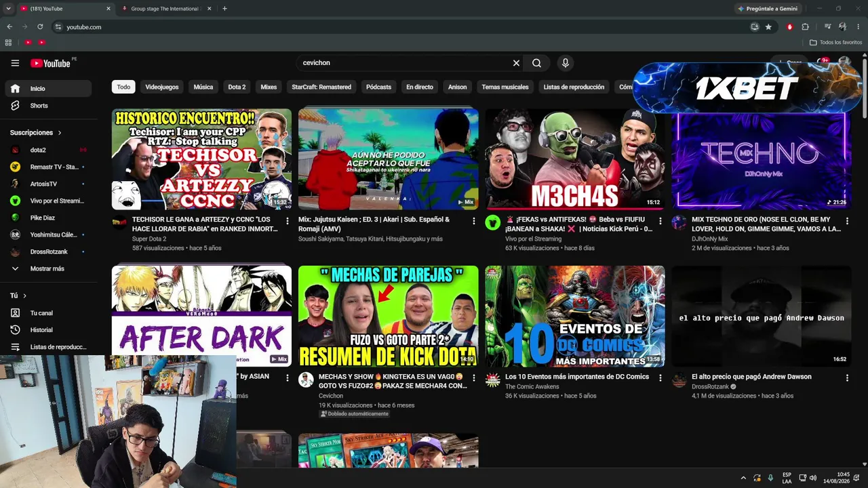The height and width of the screenshot is (488, 868).
Task: Expand the Tú section chevron
Action: 25,296
